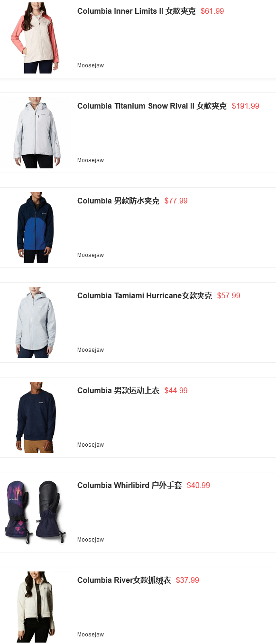Click the $57.99 price
This screenshot has width=276, height=644.
[229, 295]
